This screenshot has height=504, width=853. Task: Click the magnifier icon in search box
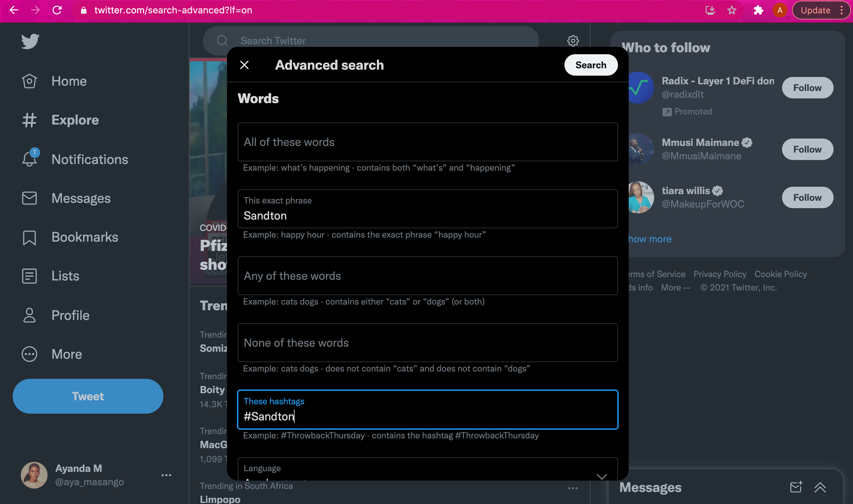(222, 41)
